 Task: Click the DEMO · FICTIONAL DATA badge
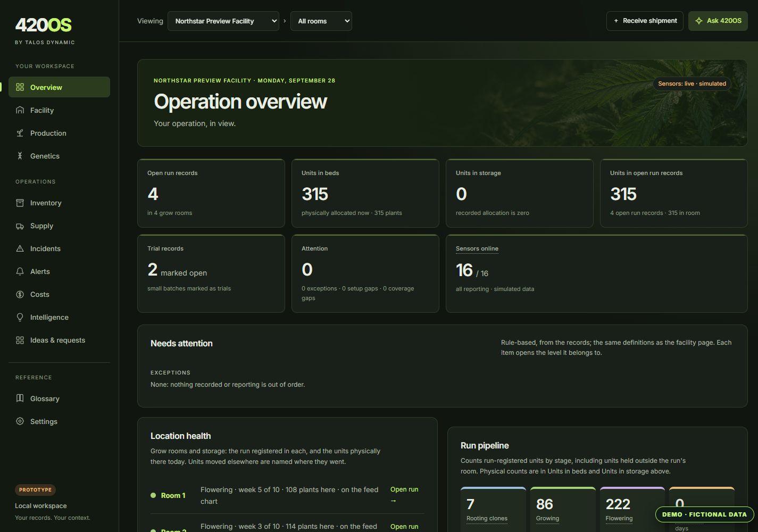[704, 514]
